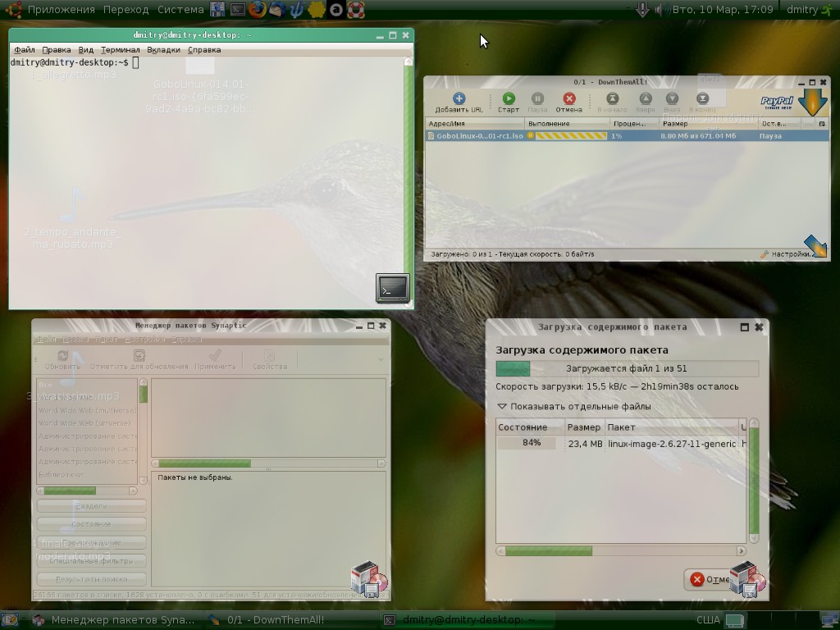Click the Добавить URL icon in DownThemAll
Image resolution: width=840 pixels, height=630 pixels.
click(459, 98)
